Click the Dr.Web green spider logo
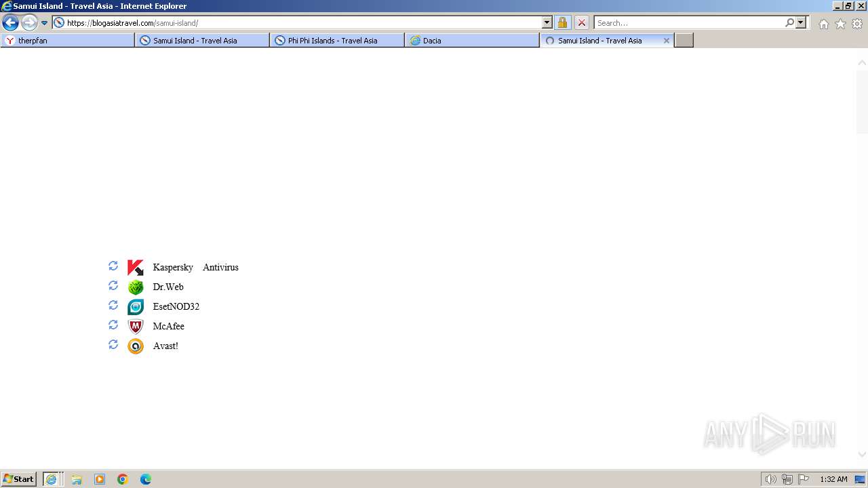Screen dimensions: 868x488 [136, 287]
